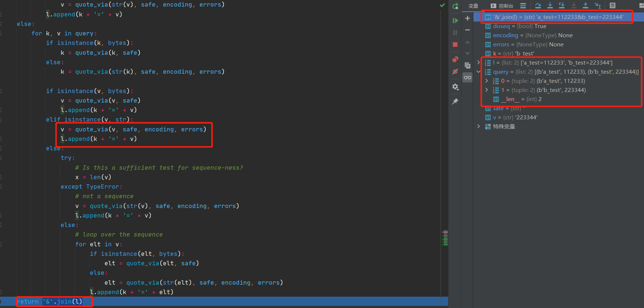Toggle the show watches glasses icon
Viewport: 644px width, 308px height.
(x=468, y=77)
